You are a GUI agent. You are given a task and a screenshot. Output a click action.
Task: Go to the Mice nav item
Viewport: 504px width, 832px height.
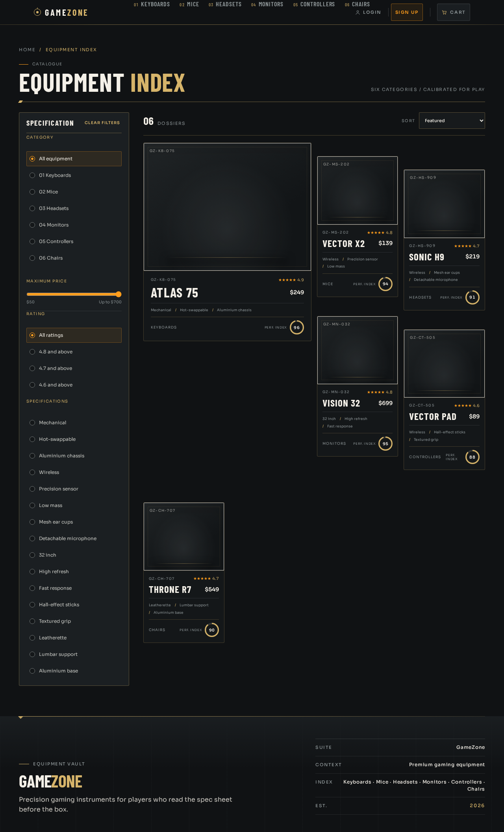(189, 4)
